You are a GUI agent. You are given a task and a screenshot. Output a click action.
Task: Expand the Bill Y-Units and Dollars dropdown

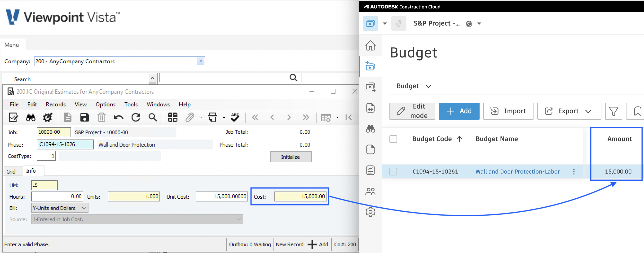pos(84,208)
